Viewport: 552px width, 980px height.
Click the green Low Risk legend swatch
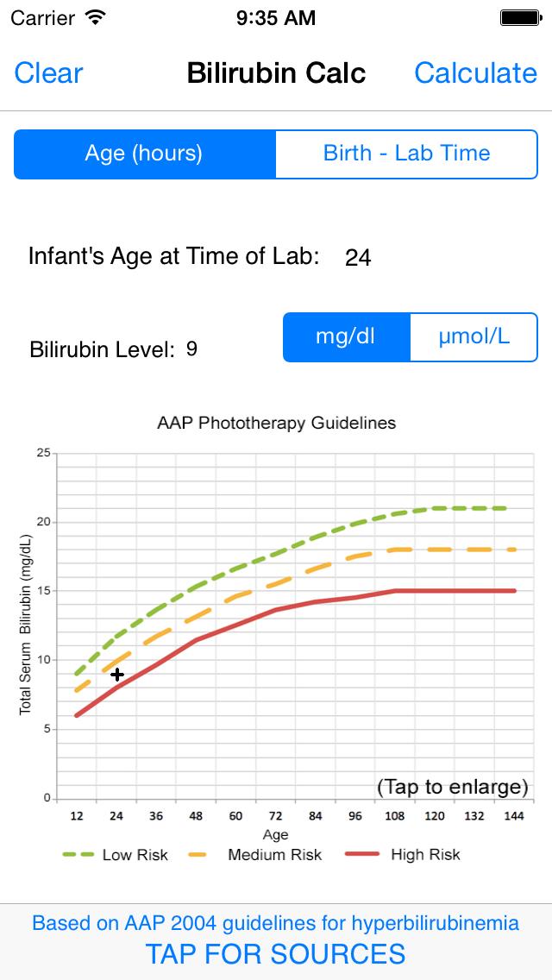78,855
